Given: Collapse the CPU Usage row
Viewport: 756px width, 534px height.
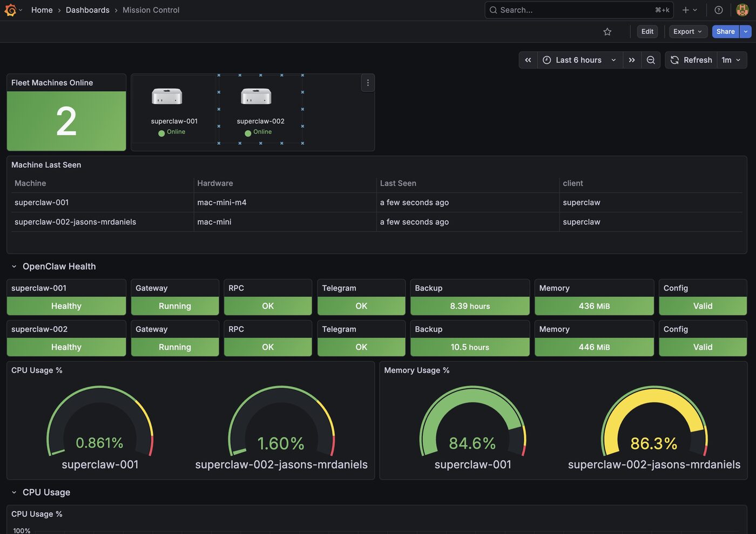Looking at the screenshot, I should tap(14, 492).
